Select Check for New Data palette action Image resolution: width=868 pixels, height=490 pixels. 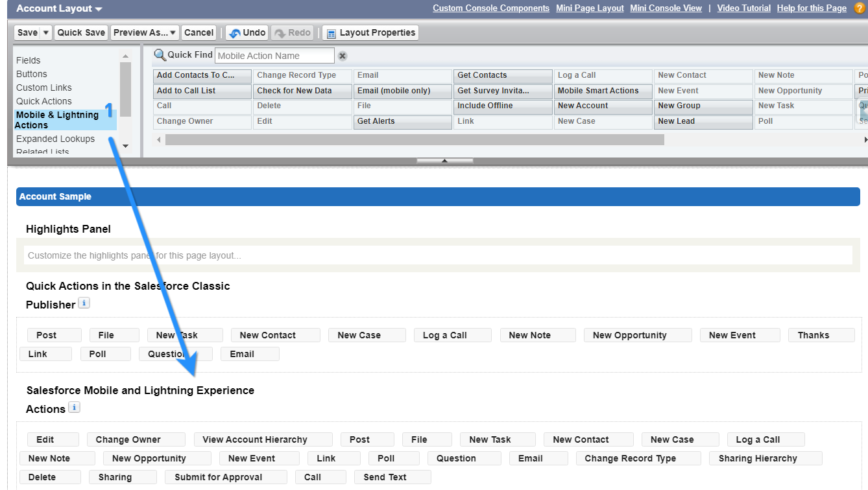point(302,91)
